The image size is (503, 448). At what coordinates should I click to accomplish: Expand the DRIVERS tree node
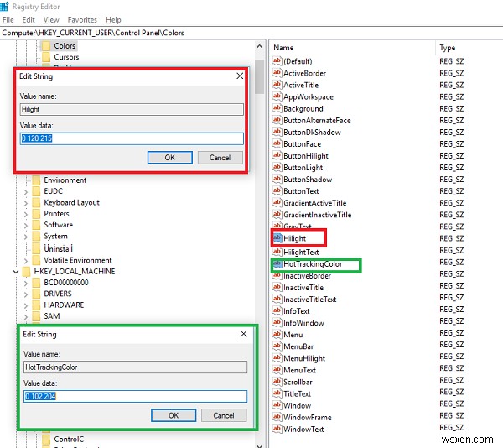[26, 294]
